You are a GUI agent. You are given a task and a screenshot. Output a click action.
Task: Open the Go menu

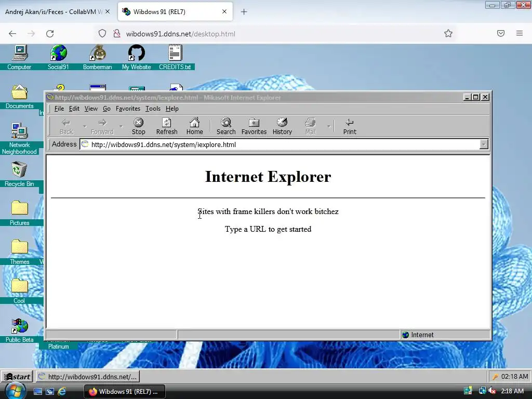(107, 109)
